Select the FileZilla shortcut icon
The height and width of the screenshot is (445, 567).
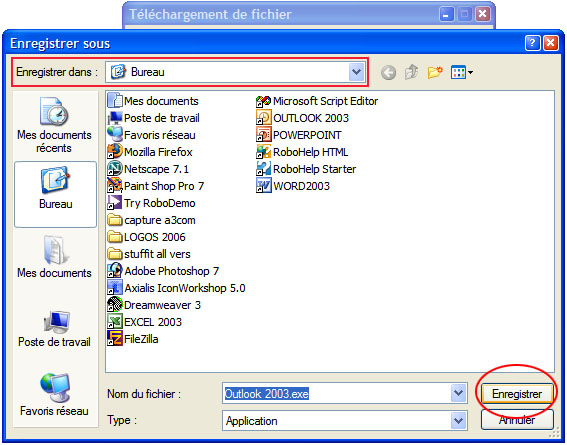(x=133, y=339)
